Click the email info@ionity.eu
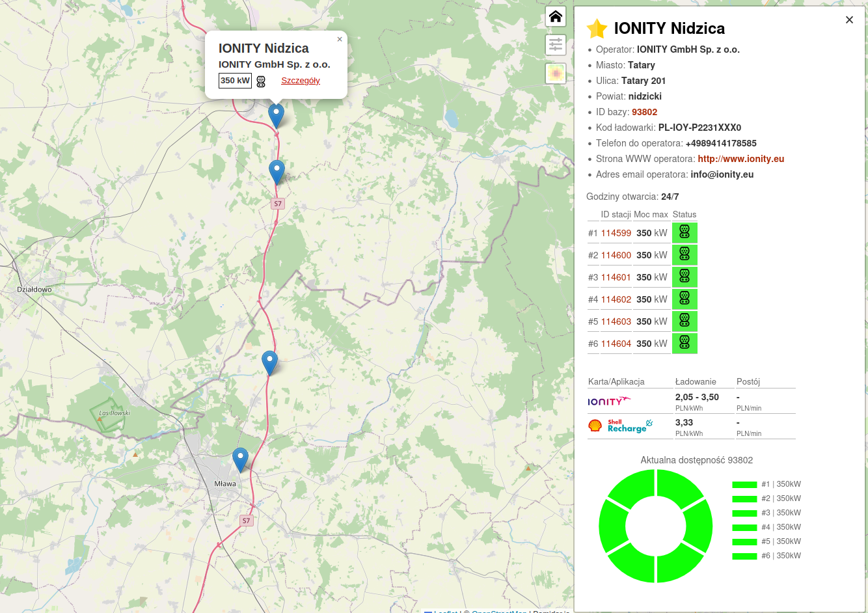This screenshot has width=868, height=613. click(722, 174)
